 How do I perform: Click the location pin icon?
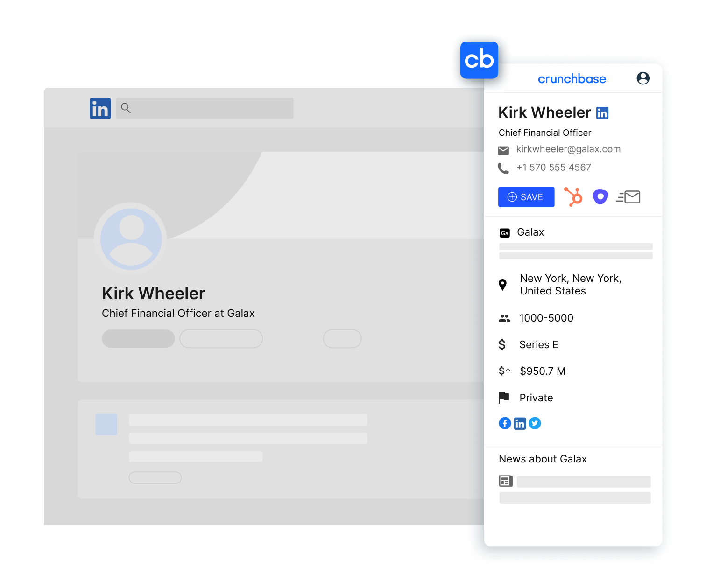click(503, 285)
